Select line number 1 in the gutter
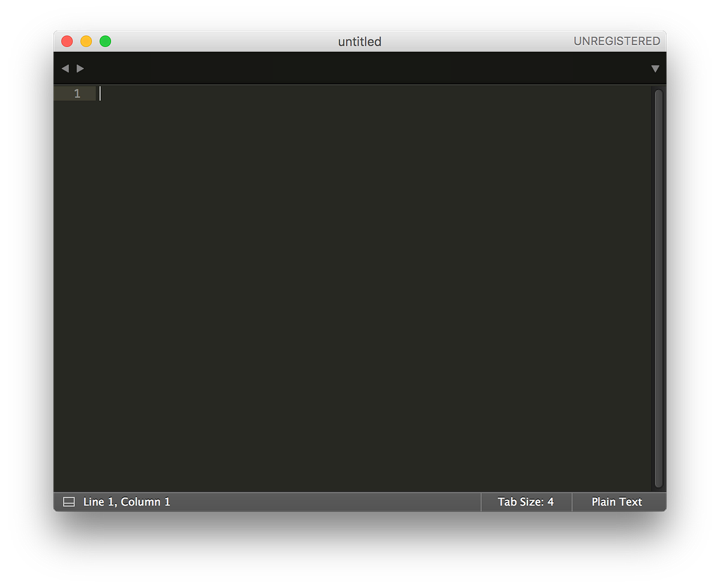Screen dimensions: 720x588 tap(77, 94)
